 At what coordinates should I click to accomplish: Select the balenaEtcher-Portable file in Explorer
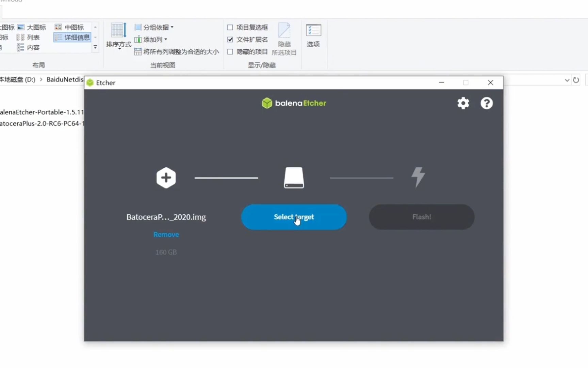[x=42, y=112]
